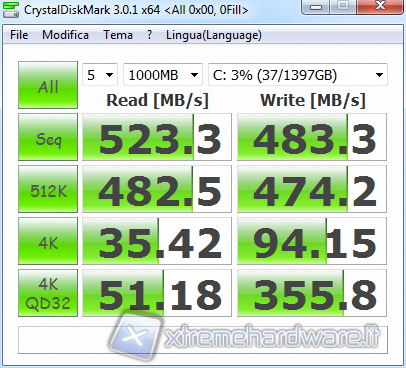This screenshot has width=406, height=368.
Task: Open the Tema menu
Action: 118,35
